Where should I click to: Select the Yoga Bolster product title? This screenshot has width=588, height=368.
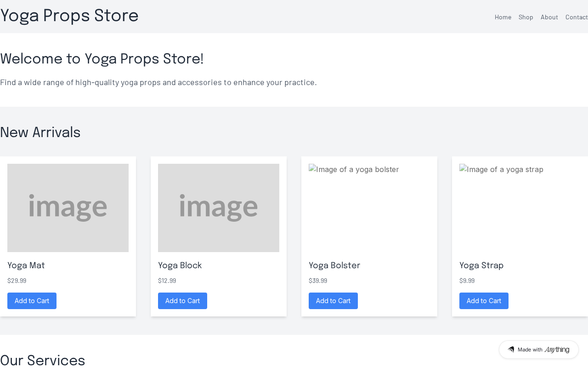pos(334,265)
